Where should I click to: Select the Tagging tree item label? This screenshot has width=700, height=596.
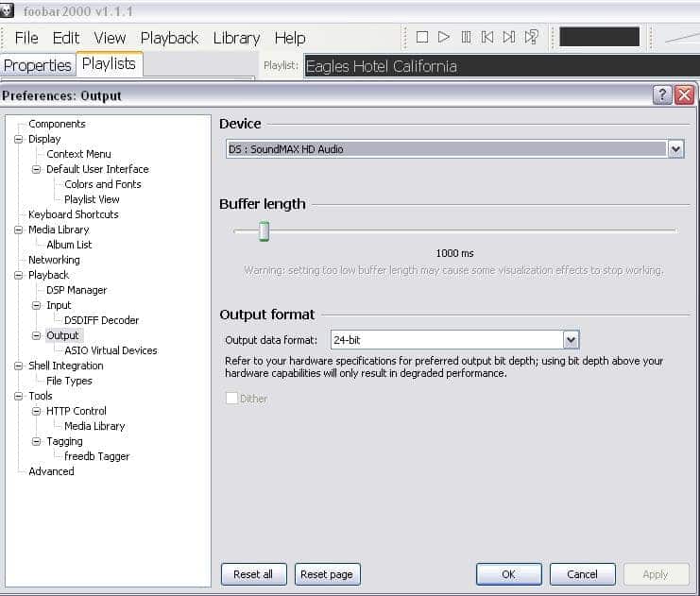[x=64, y=441]
